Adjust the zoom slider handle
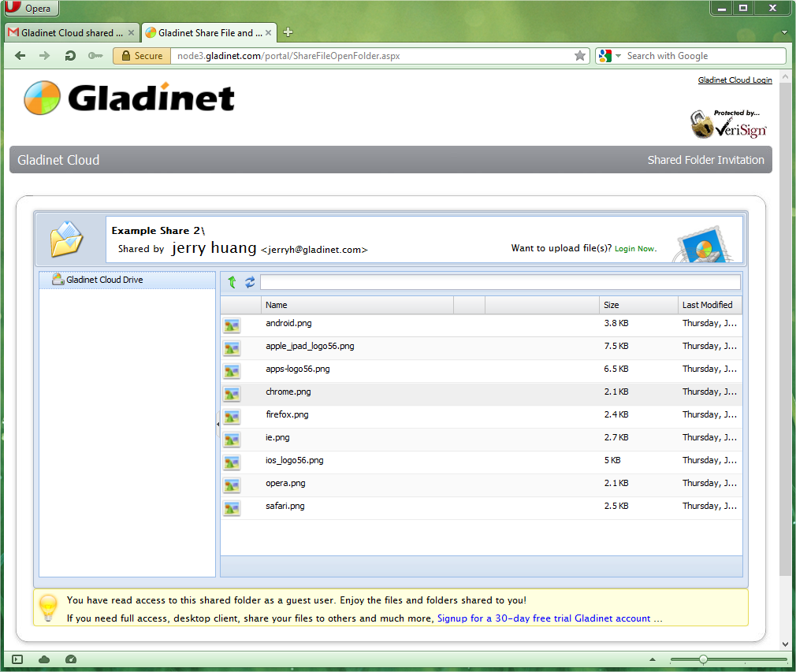Screen dimensions: 796x672 coord(703,659)
